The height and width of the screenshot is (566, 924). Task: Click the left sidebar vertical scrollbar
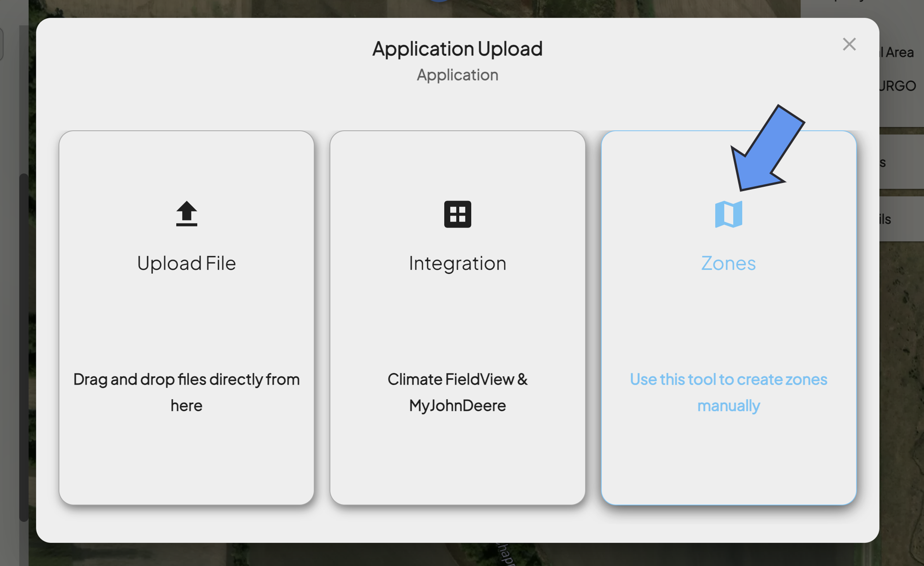(x=23, y=347)
